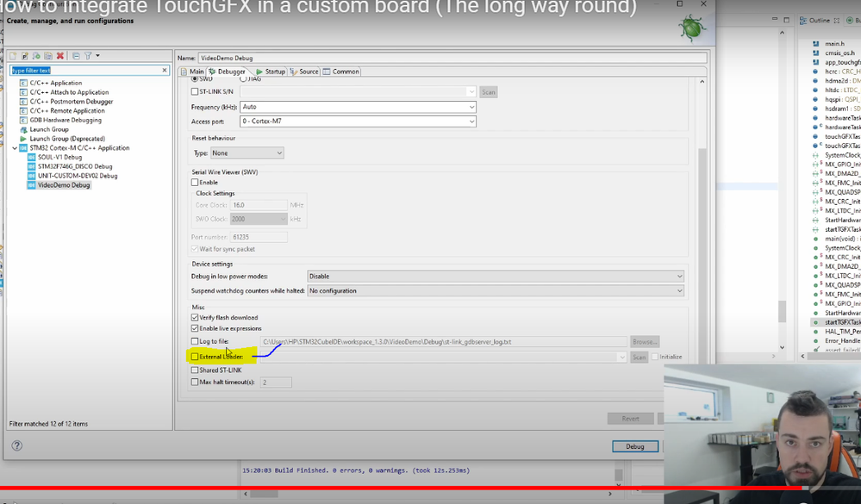Select UNIT-CUSTOM-DEV02 Debug configuration
Viewport: 861px width, 504px height.
click(78, 176)
